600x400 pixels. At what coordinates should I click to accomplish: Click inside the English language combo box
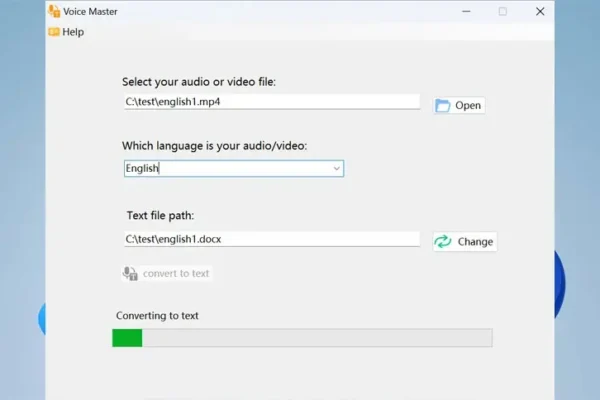coord(234,168)
